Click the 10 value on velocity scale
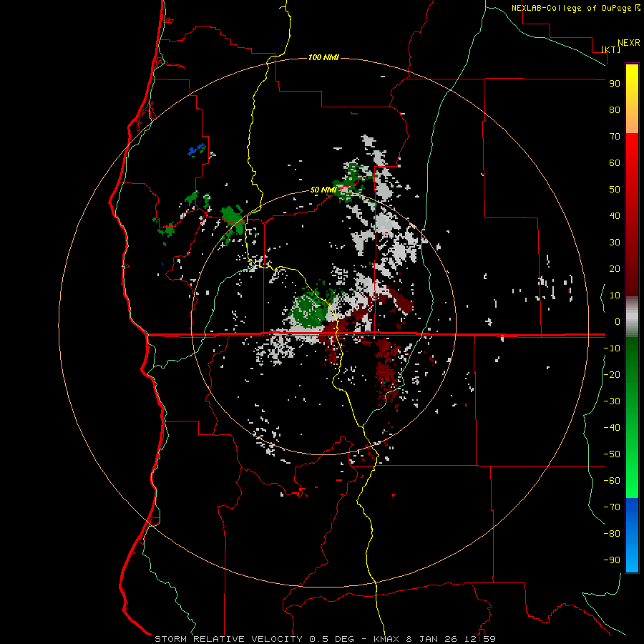 615,296
